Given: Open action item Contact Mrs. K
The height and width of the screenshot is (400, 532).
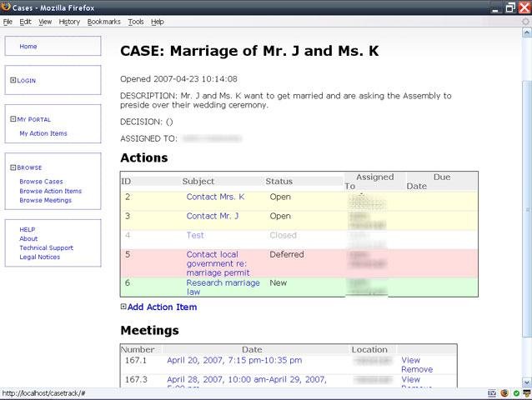Looking at the screenshot, I should (x=215, y=197).
